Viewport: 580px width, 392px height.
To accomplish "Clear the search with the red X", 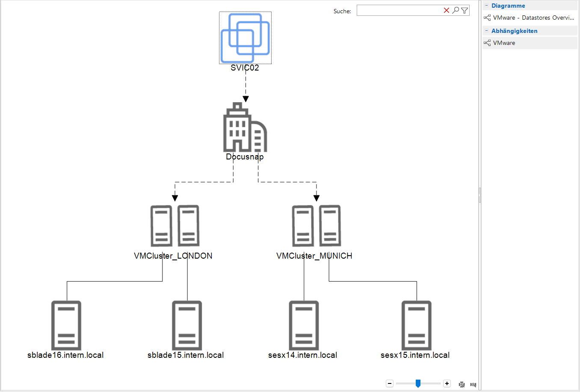I will coord(447,10).
